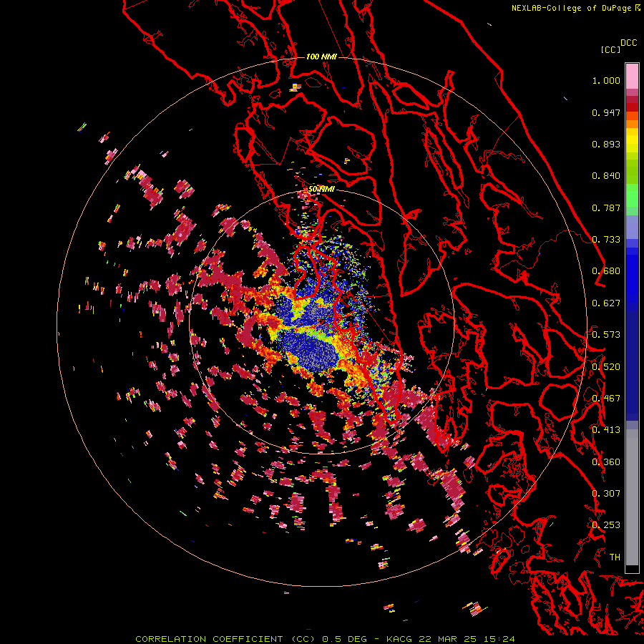The height and width of the screenshot is (644, 644).
Task: Click the 0.307 color scale value
Action: tap(606, 494)
